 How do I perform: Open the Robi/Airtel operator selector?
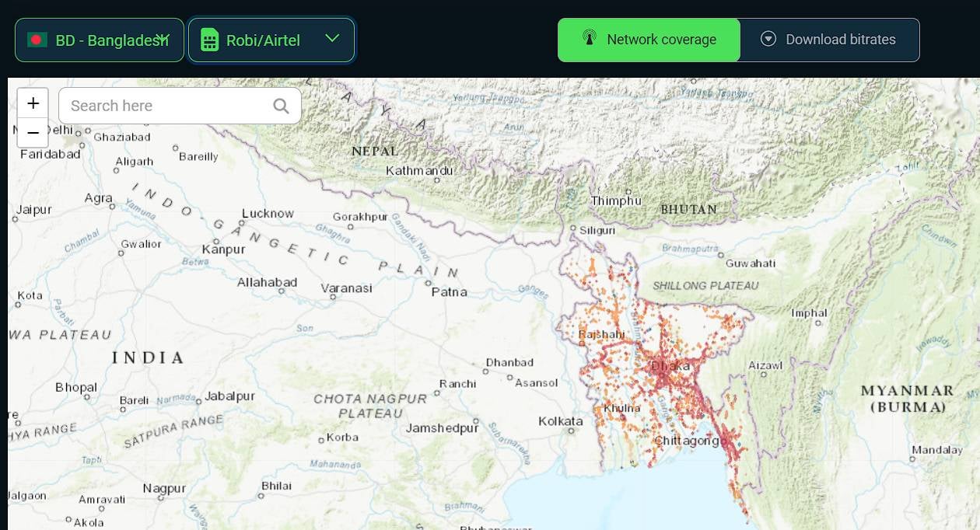[x=263, y=40]
